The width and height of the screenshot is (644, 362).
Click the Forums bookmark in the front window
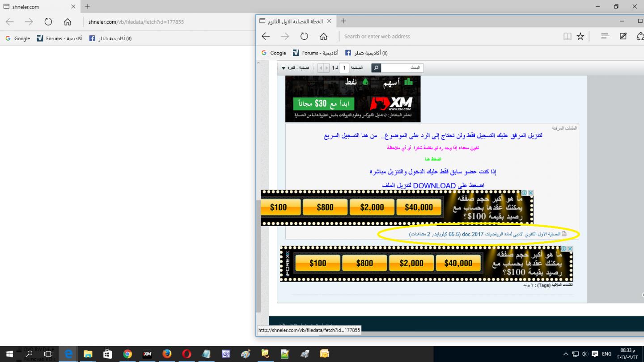[316, 53]
